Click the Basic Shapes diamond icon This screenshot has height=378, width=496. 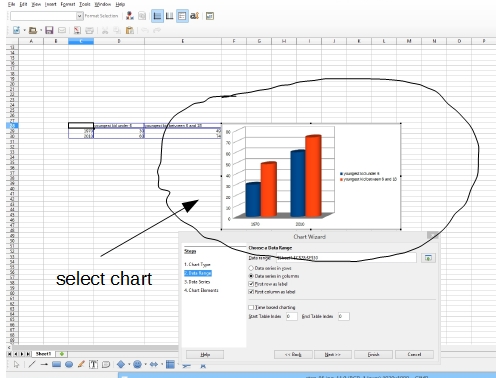(121, 364)
